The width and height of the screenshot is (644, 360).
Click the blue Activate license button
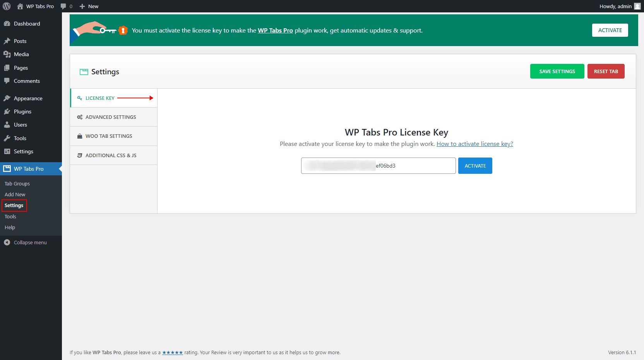(475, 166)
